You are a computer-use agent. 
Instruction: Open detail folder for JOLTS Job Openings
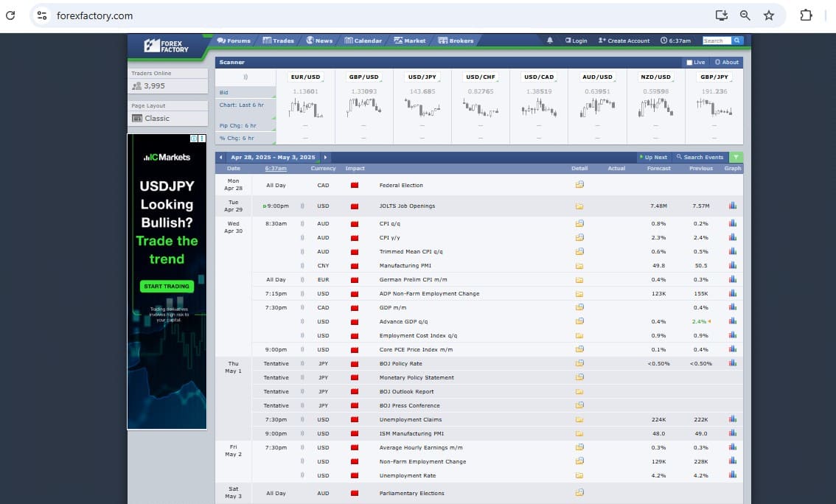(579, 206)
